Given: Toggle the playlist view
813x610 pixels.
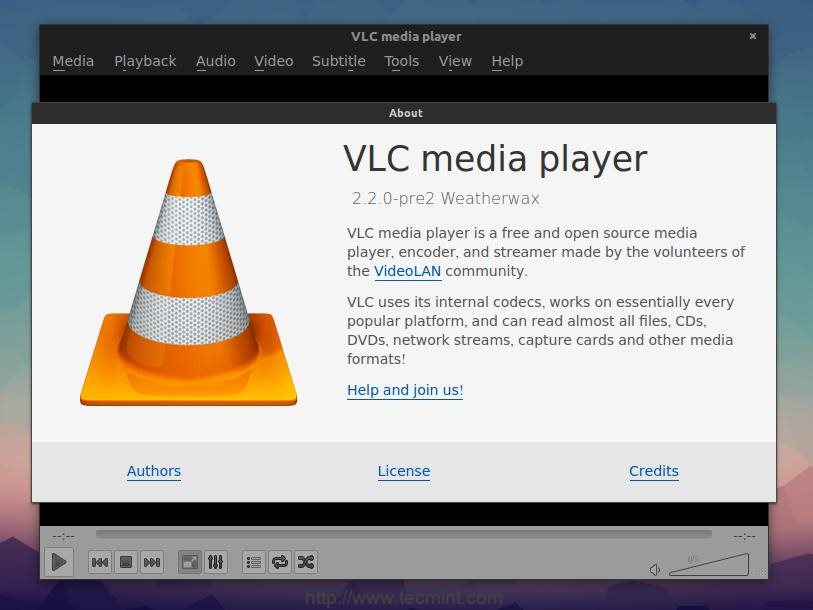Looking at the screenshot, I should pos(254,562).
